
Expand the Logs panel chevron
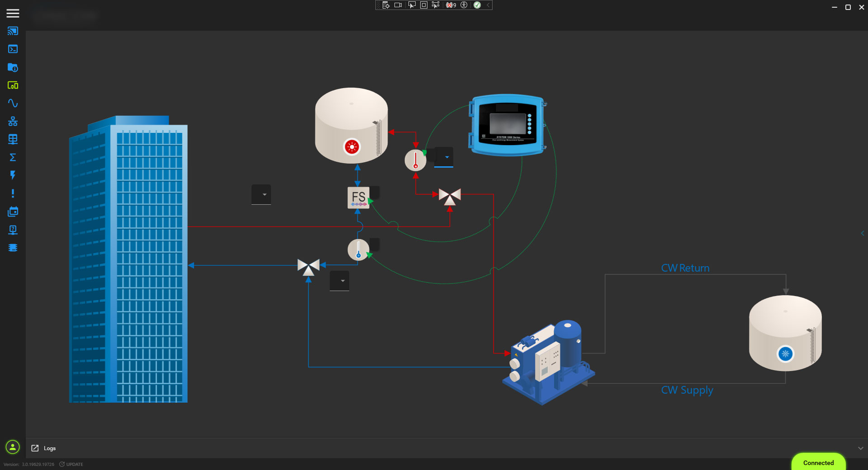(x=860, y=448)
